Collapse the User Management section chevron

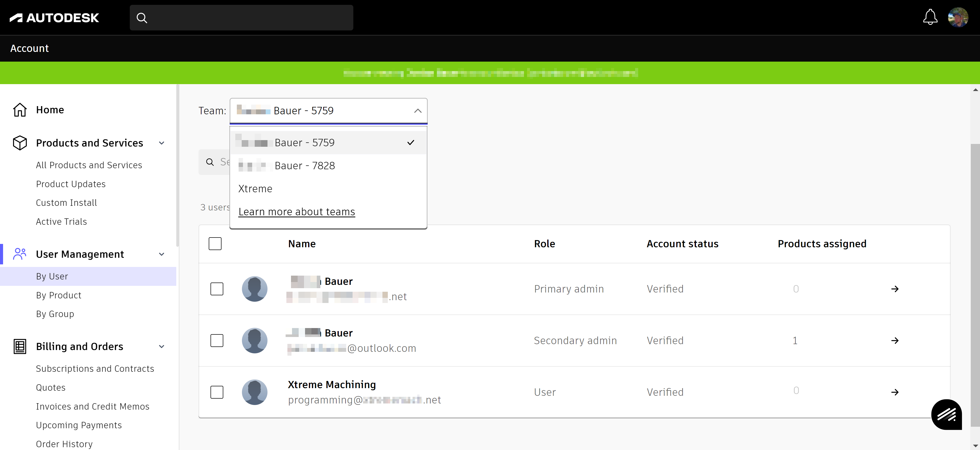(x=161, y=254)
